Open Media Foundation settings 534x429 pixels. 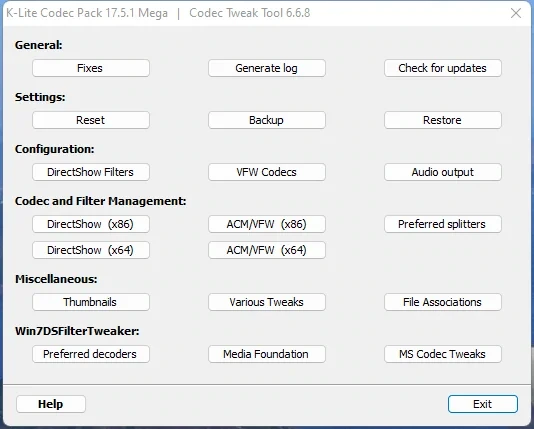coord(267,354)
